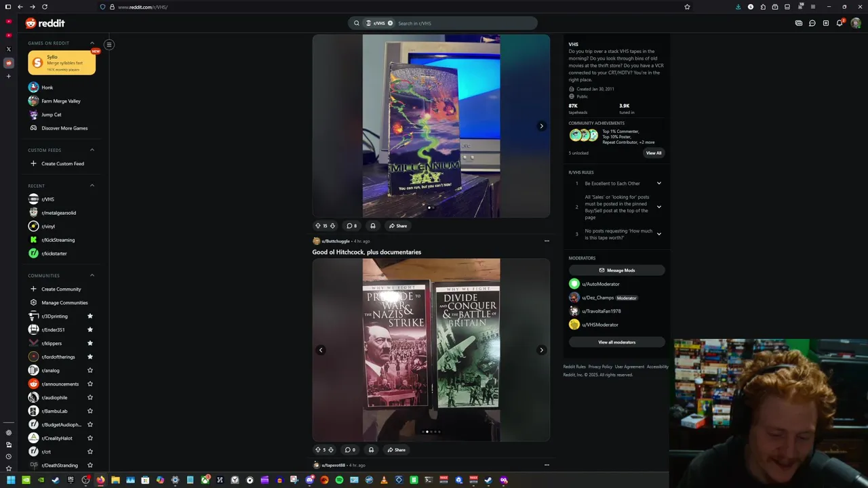The height and width of the screenshot is (488, 868).
Task: Previous image on Hitchcock post
Action: click(x=321, y=350)
